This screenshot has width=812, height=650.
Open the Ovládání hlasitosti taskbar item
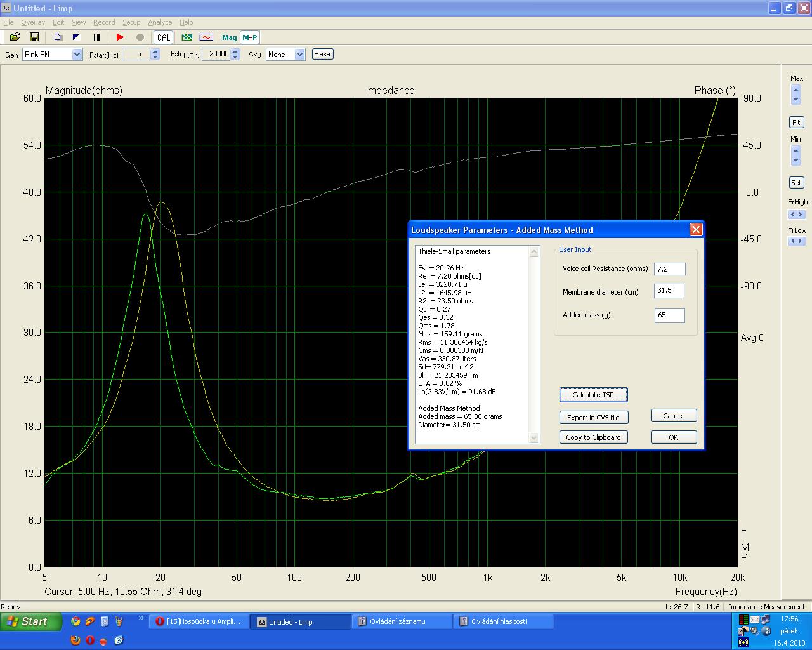(x=503, y=622)
